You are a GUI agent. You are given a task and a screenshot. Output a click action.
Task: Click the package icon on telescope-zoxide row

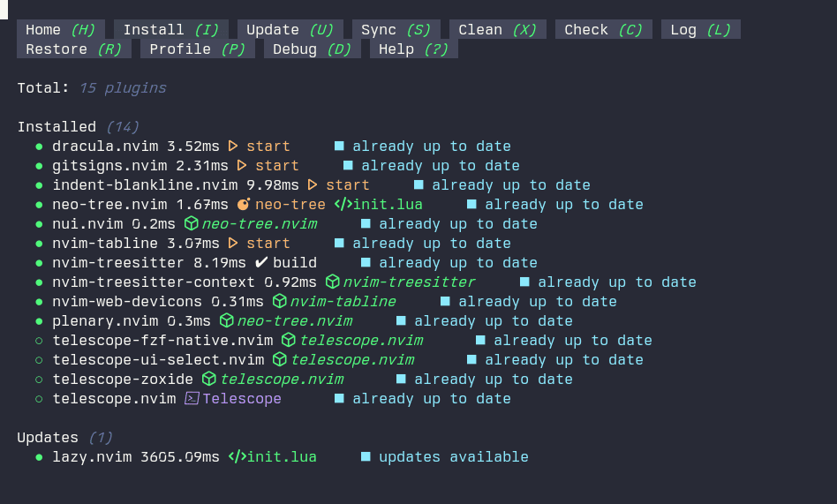point(209,380)
